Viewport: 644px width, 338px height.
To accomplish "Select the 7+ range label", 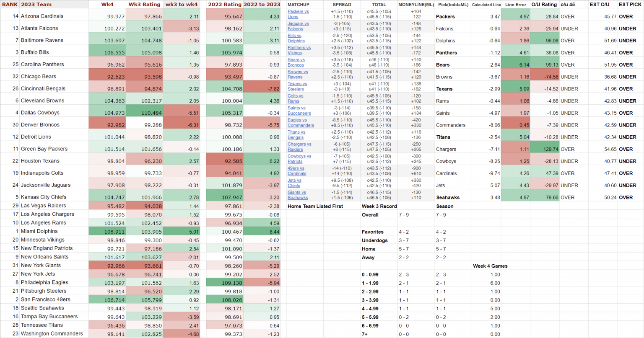I will (x=365, y=334).
